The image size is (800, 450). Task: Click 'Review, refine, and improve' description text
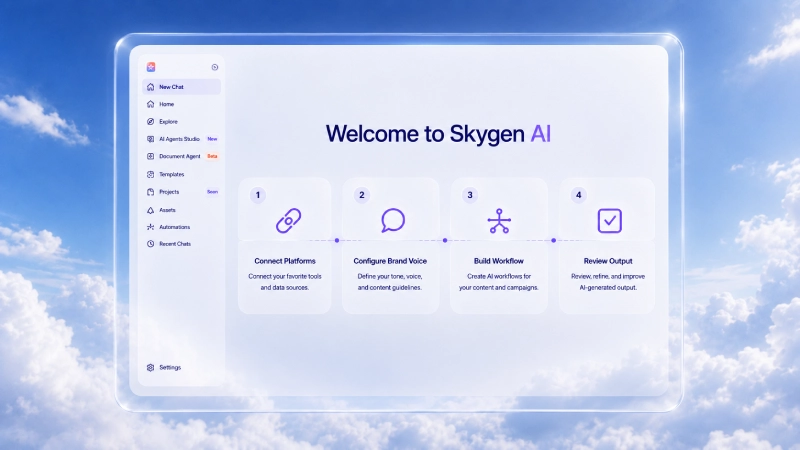tap(608, 276)
